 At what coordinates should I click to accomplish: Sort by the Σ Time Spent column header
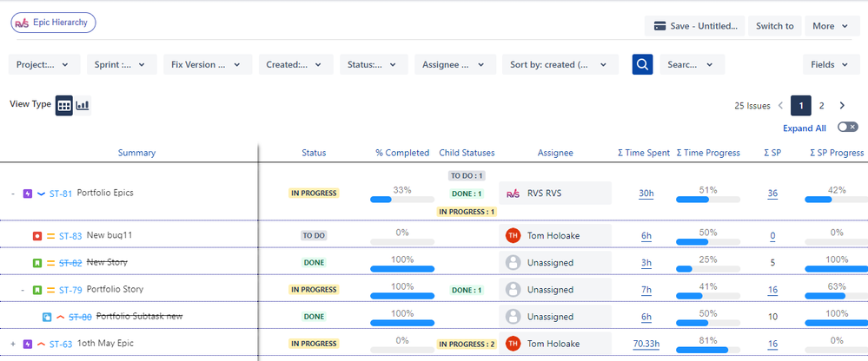click(x=644, y=153)
